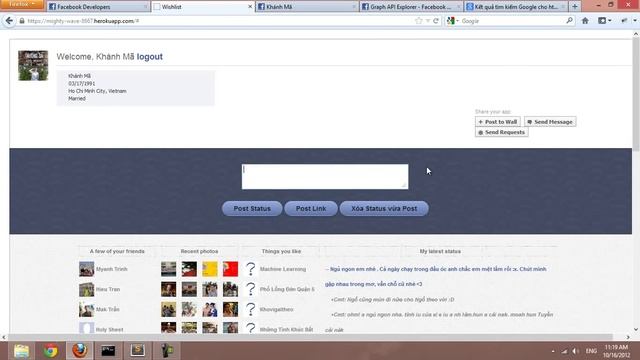This screenshot has width=640, height=360.
Task: Open friend Hieu Tran's profile
Action: [x=108, y=289]
